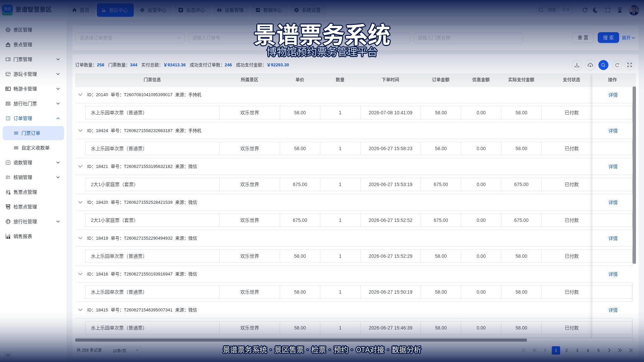Open the 10条/页 page size dropdown
Image resolution: width=644 pixels, height=362 pixels.
[123, 351]
